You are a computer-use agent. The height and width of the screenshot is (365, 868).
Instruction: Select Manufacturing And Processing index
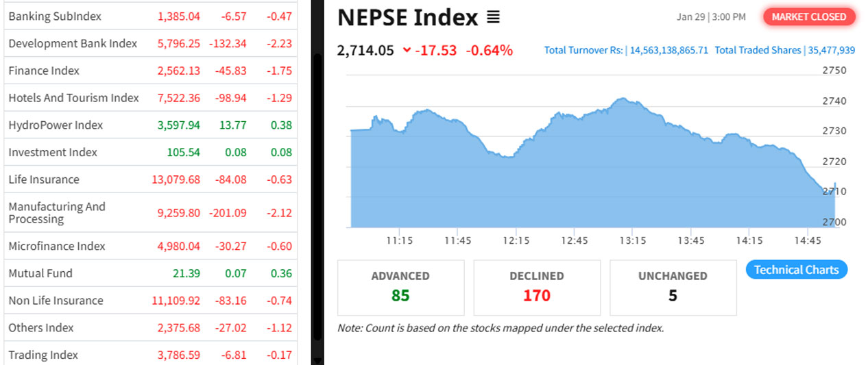click(57, 212)
